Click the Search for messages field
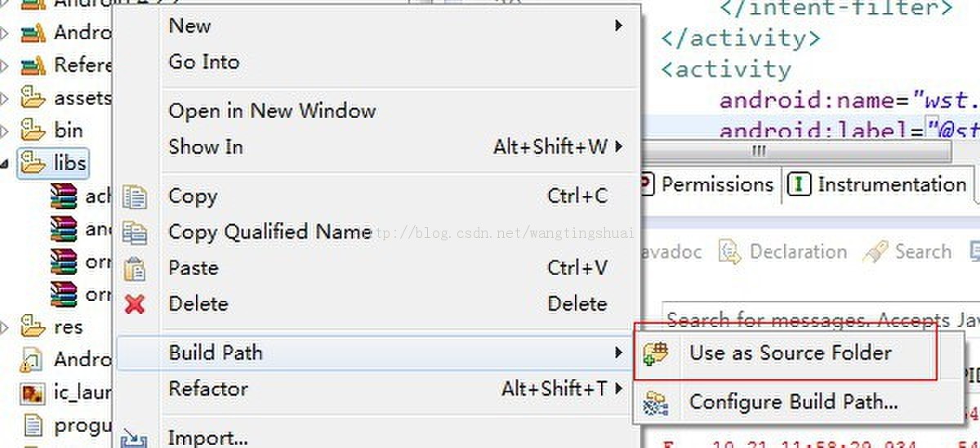This screenshot has width=980, height=448. [817, 320]
